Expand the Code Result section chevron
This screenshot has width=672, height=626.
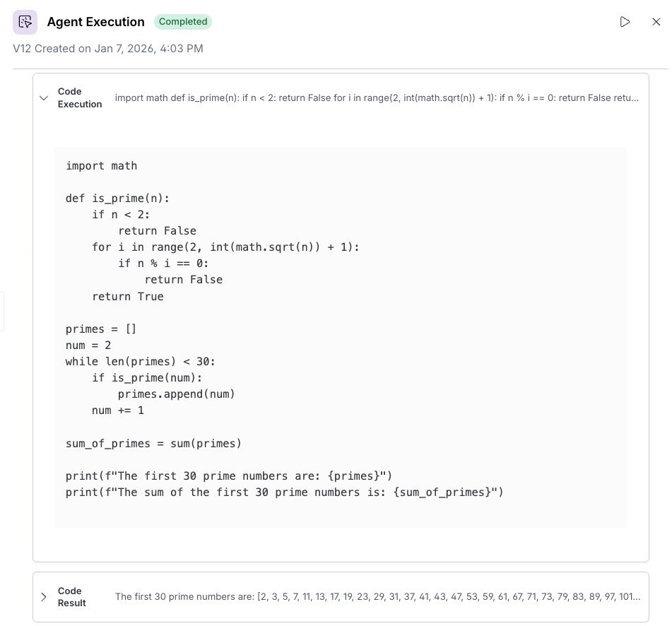click(44, 597)
